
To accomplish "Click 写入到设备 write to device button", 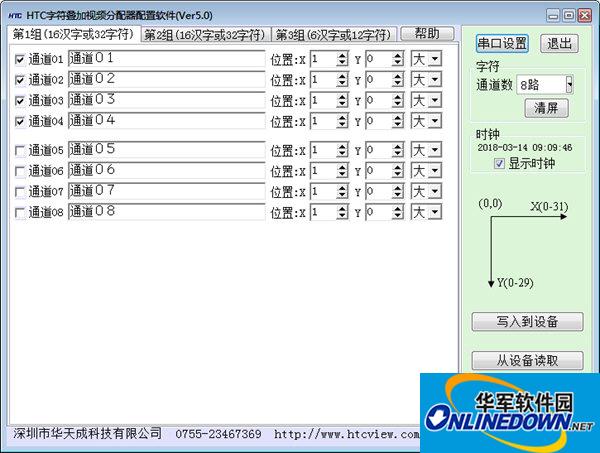I will click(527, 321).
